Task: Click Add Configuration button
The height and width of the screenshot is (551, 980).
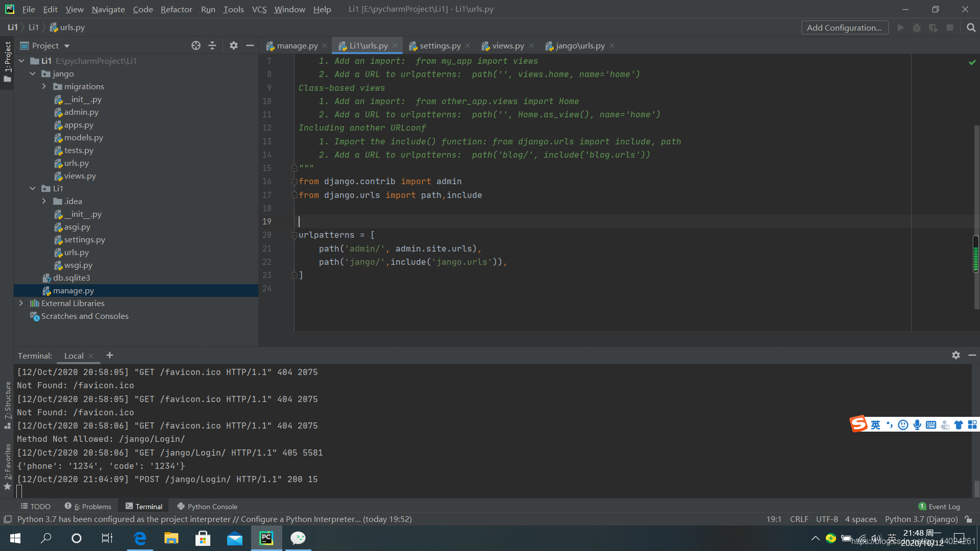Action: pyautogui.click(x=844, y=28)
